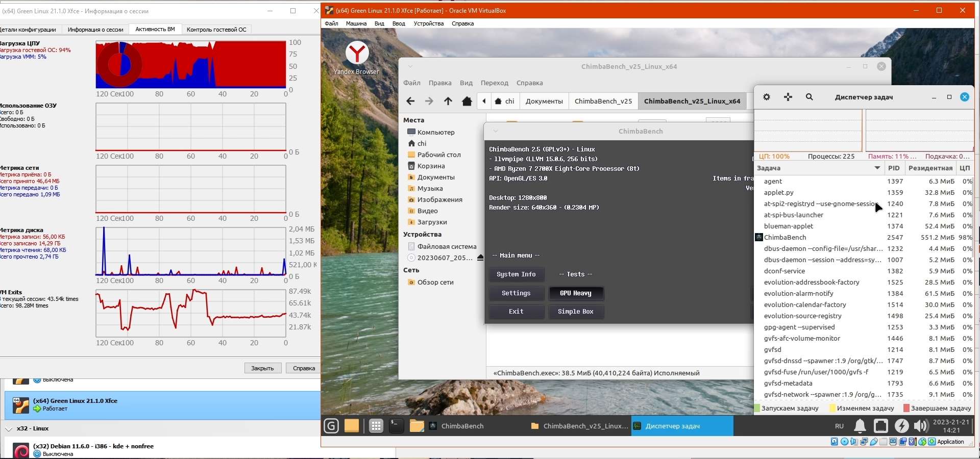Open the notifications bell in system tray
This screenshot has width=980, height=459.
click(860, 426)
